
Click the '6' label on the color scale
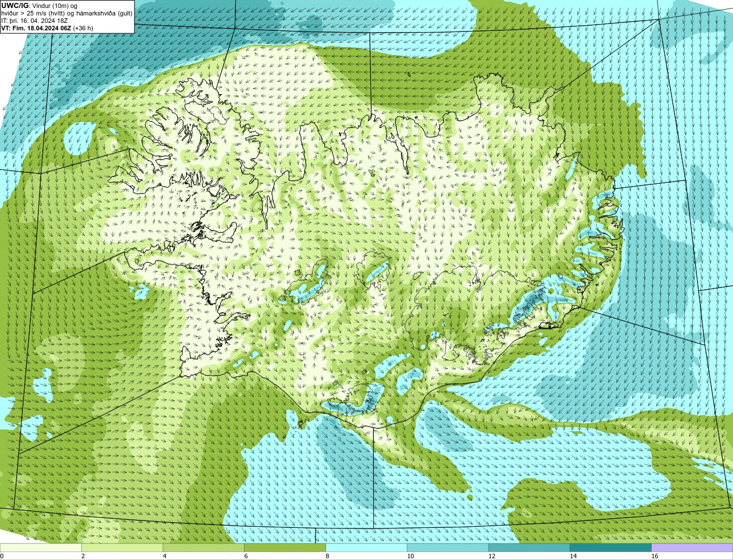tap(246, 556)
